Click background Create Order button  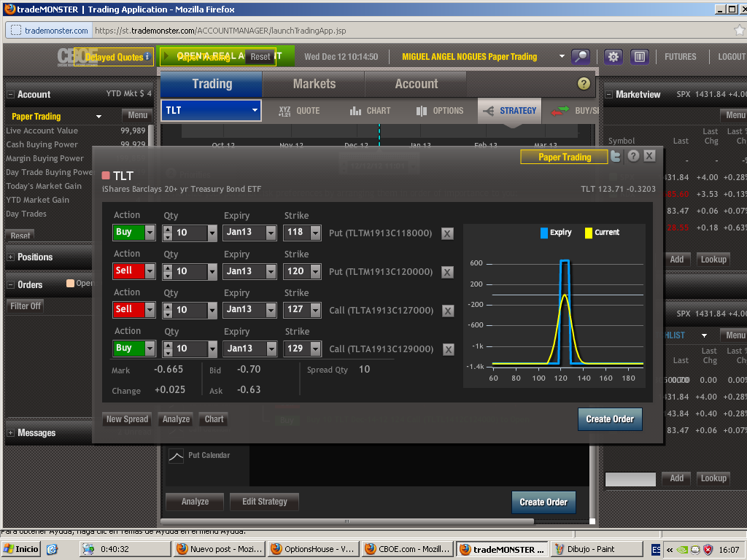tap(543, 502)
